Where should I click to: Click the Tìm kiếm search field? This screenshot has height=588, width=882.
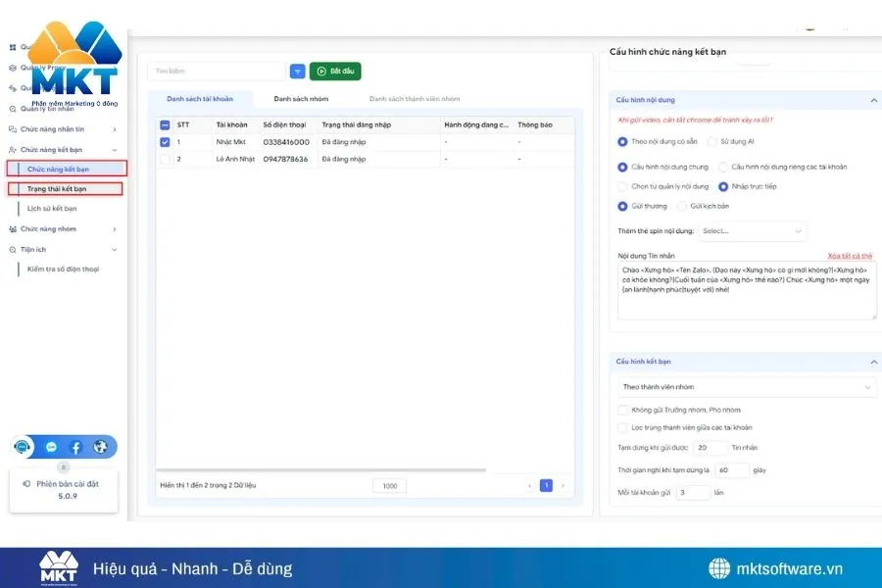[216, 72]
